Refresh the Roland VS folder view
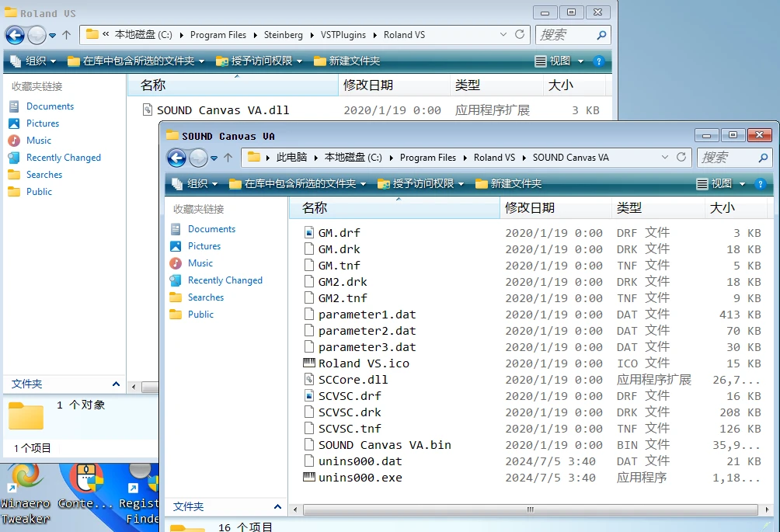Viewport: 780px width, 532px height. [519, 34]
